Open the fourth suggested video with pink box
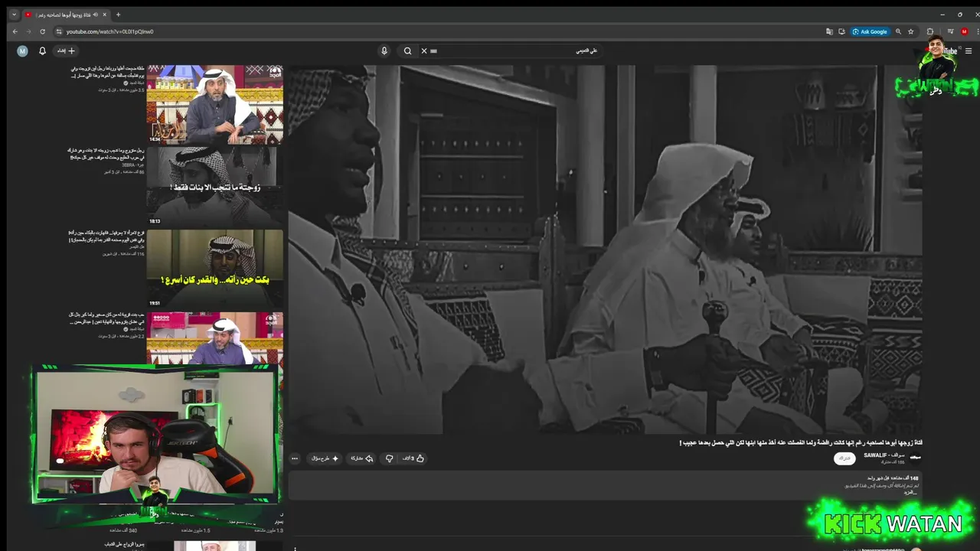The image size is (980, 551). [x=214, y=338]
